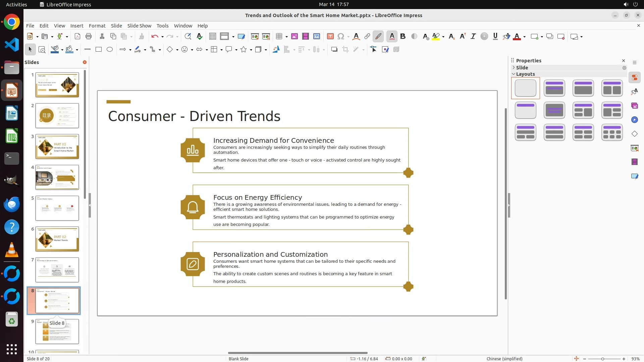Open the Format menu
Viewport: 644px width, 362px height.
click(x=97, y=26)
